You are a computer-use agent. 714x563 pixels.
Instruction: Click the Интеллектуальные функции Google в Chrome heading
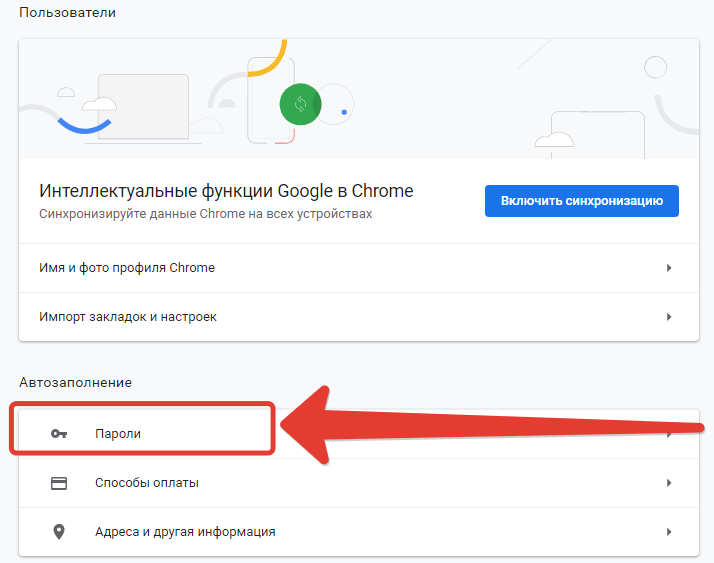click(226, 191)
